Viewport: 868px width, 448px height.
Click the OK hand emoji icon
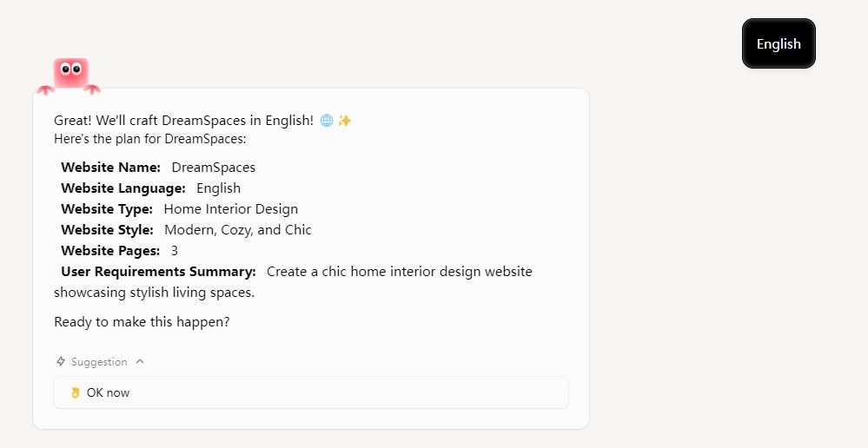pyautogui.click(x=76, y=392)
